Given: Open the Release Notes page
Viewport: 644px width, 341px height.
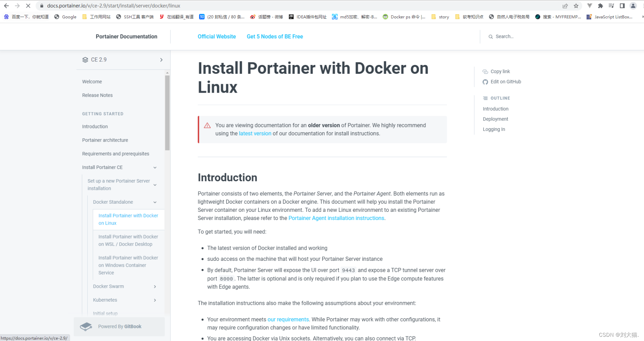Looking at the screenshot, I should (x=97, y=95).
